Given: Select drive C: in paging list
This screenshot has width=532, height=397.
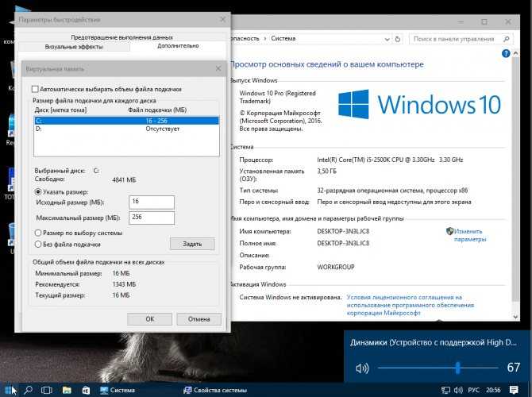Looking at the screenshot, I should pyautogui.click(x=126, y=121).
